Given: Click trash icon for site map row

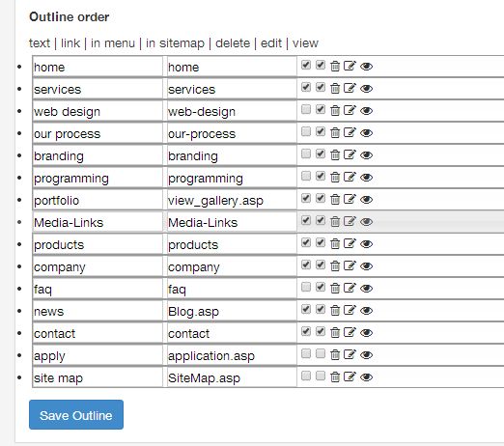Looking at the screenshot, I should [335, 376].
